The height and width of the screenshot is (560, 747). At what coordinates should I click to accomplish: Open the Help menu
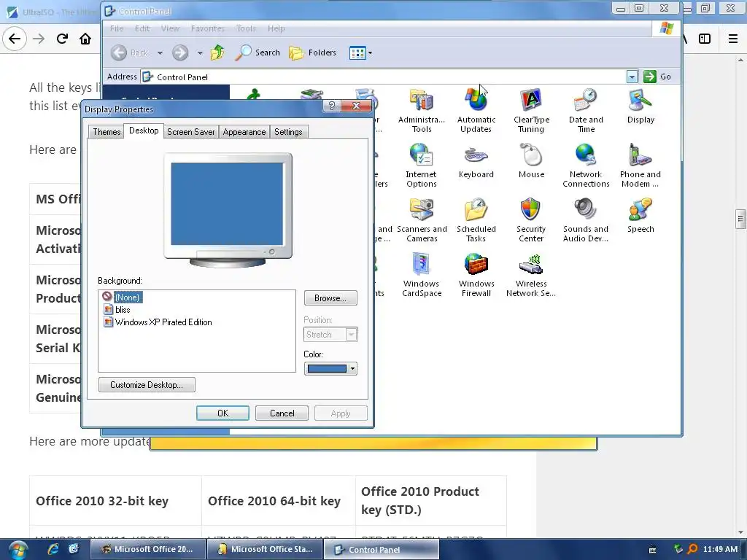point(276,28)
